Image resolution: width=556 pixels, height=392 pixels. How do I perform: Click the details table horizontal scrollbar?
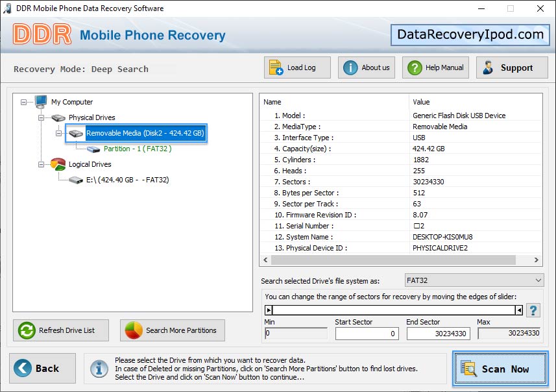393,260
